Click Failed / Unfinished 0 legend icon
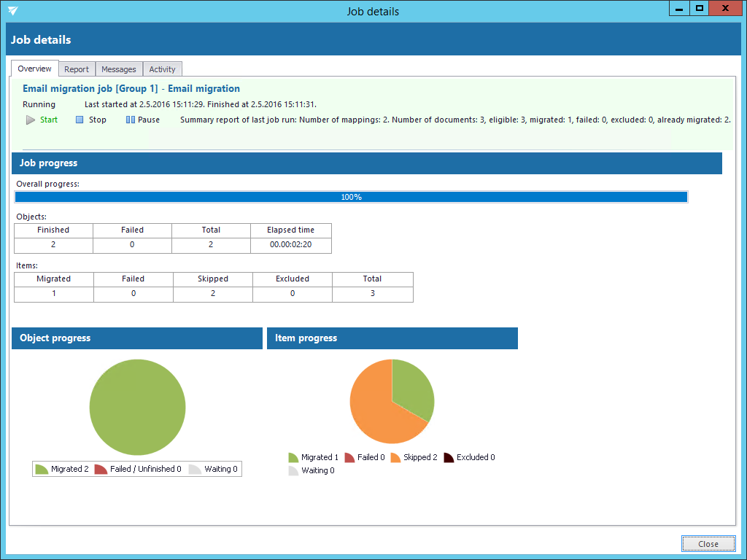Image resolution: width=747 pixels, height=560 pixels. point(101,469)
